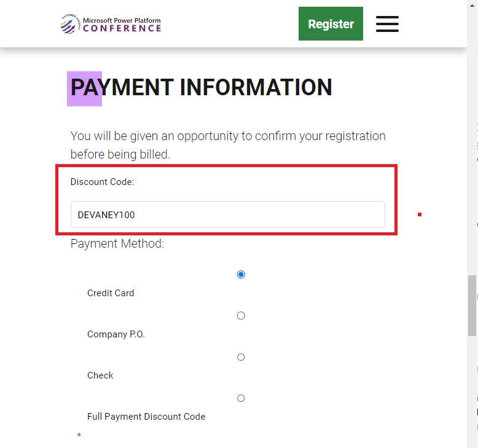Click the Payment Method: label
Screen dimensions: 478x448
click(117, 244)
